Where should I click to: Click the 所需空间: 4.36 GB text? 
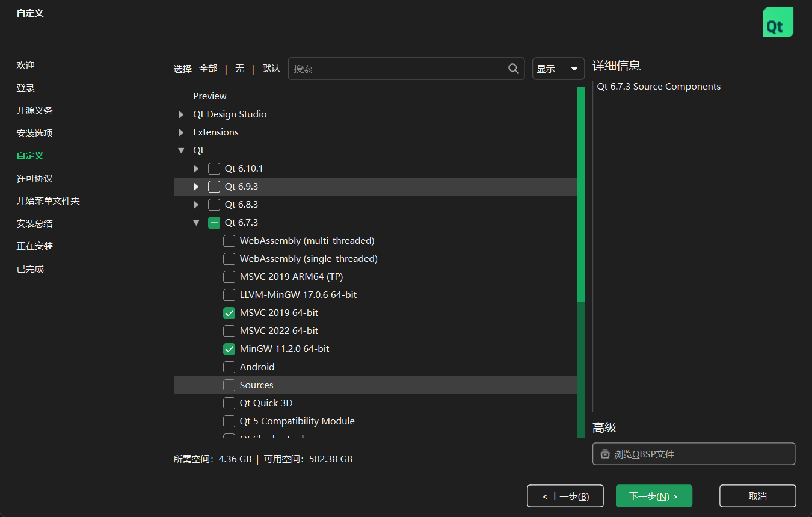pyautogui.click(x=212, y=459)
